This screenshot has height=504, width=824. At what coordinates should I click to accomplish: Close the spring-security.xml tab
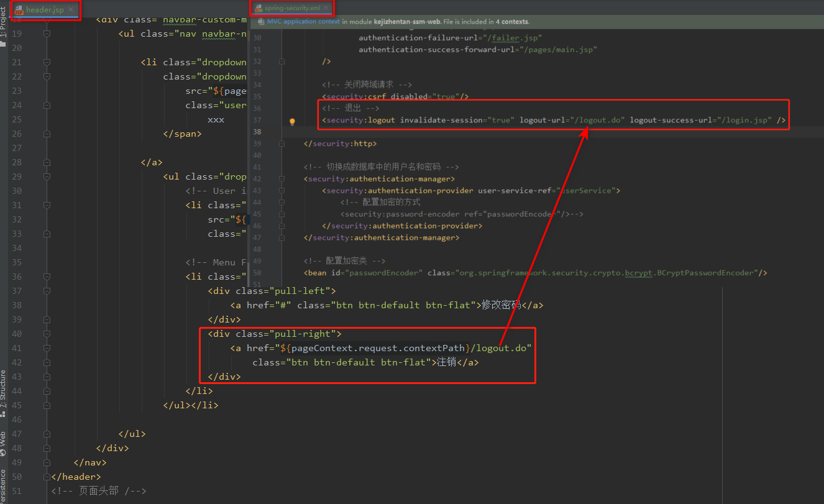point(327,9)
